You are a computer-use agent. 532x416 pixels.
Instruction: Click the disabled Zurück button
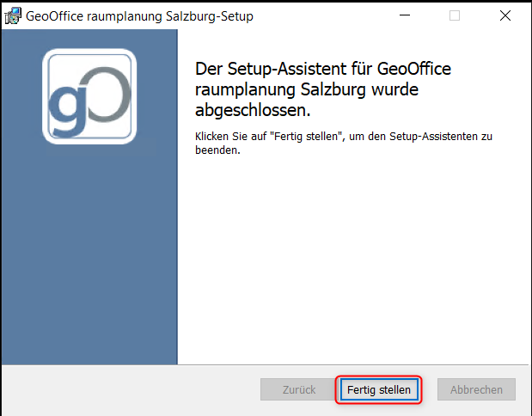coord(299,389)
